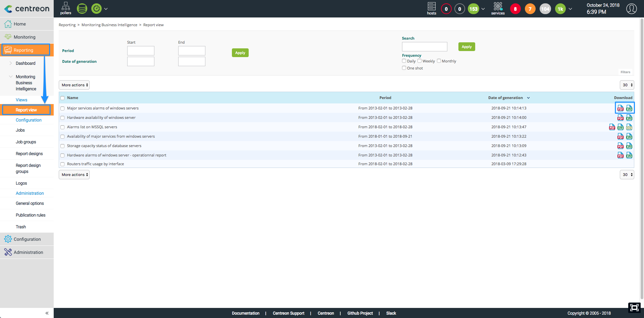The width and height of the screenshot is (644, 318).
Task: Enable the Daily frequency checkbox
Action: tap(404, 61)
